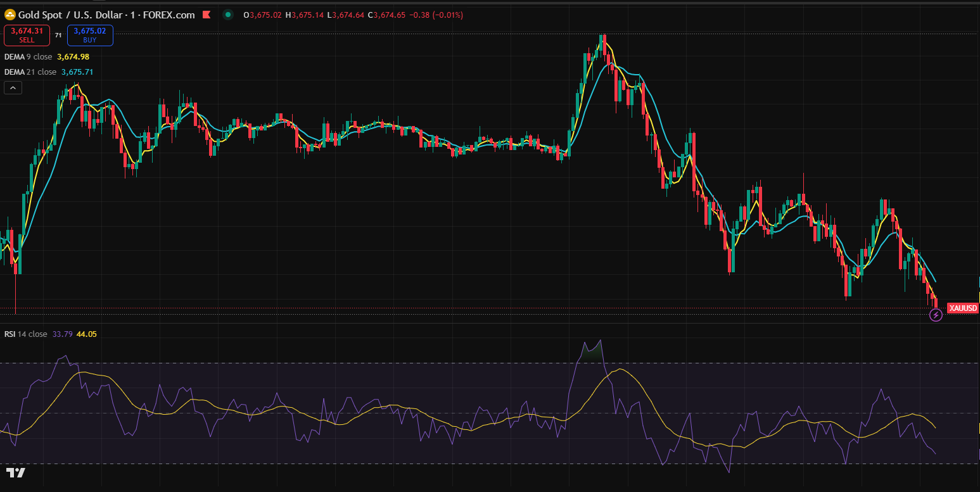This screenshot has width=980, height=492.
Task: Click the blue BUY price button
Action: click(90, 35)
